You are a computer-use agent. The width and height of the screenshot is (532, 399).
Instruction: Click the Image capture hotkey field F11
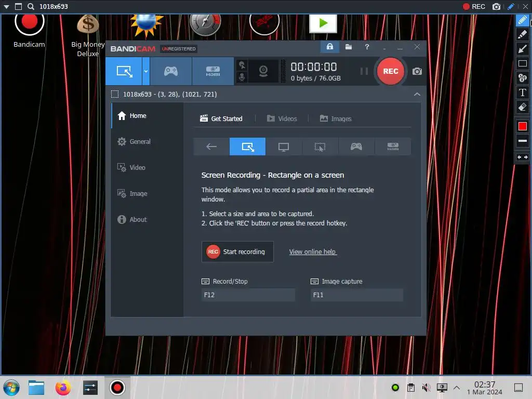(357, 295)
